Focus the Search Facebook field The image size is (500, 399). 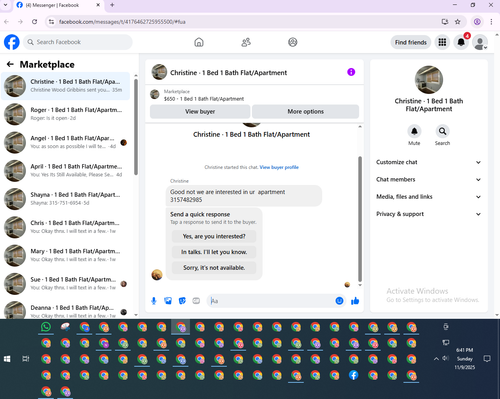78,42
